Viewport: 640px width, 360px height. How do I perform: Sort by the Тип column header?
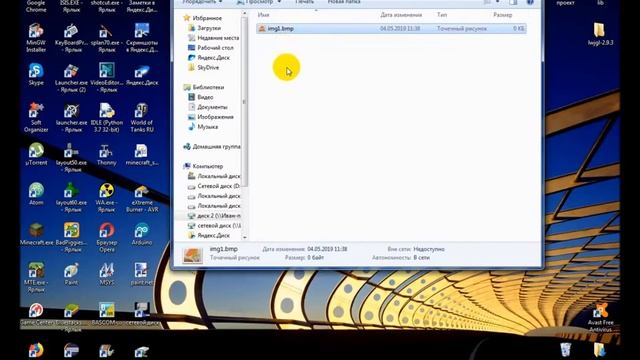(x=442, y=15)
